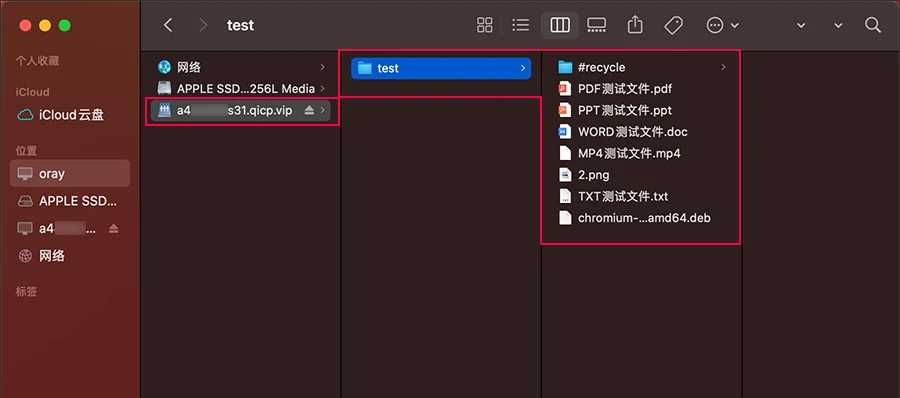Expand the 网络 row chevron
The height and width of the screenshot is (398, 900).
pyautogui.click(x=323, y=67)
